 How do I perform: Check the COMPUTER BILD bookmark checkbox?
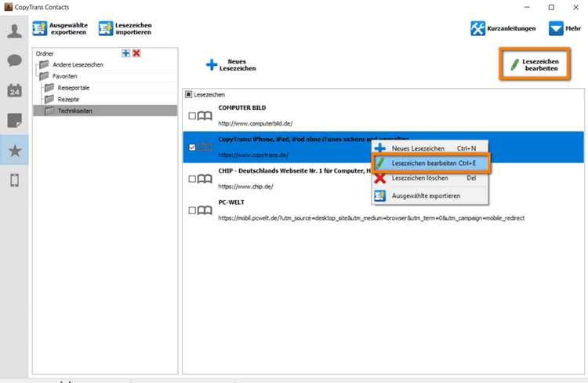(x=192, y=116)
